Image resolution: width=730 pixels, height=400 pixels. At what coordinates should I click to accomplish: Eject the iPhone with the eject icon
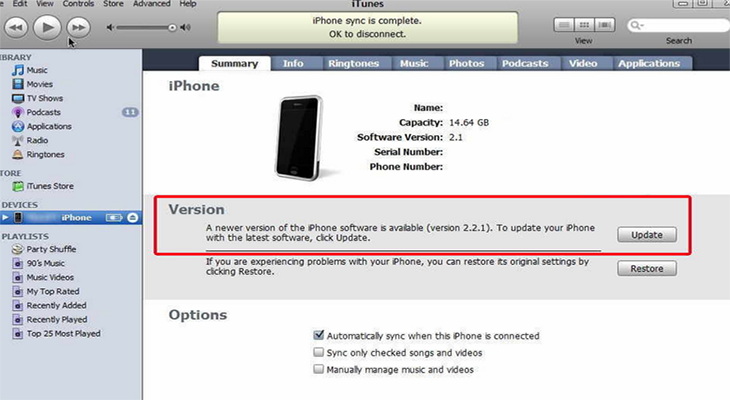tap(133, 217)
